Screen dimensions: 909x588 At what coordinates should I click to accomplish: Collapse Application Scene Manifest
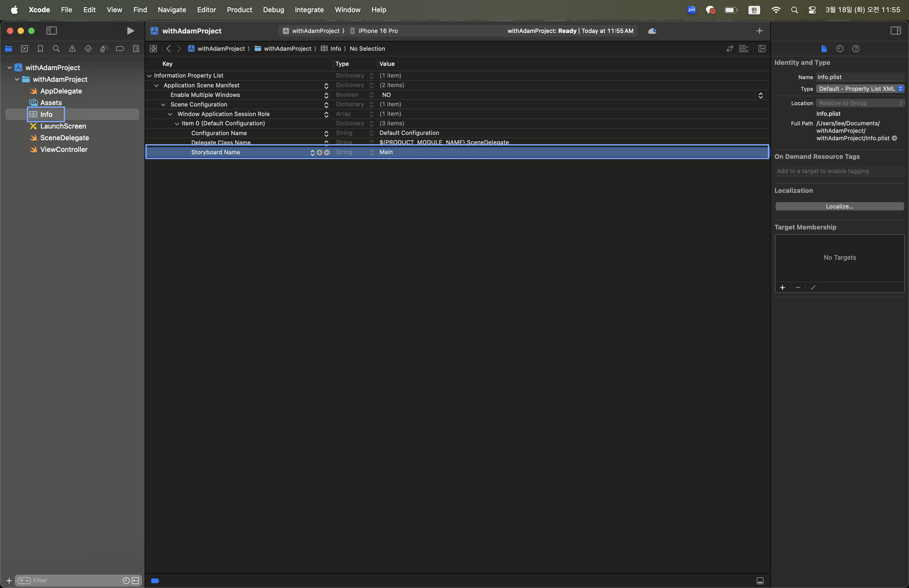coord(156,86)
